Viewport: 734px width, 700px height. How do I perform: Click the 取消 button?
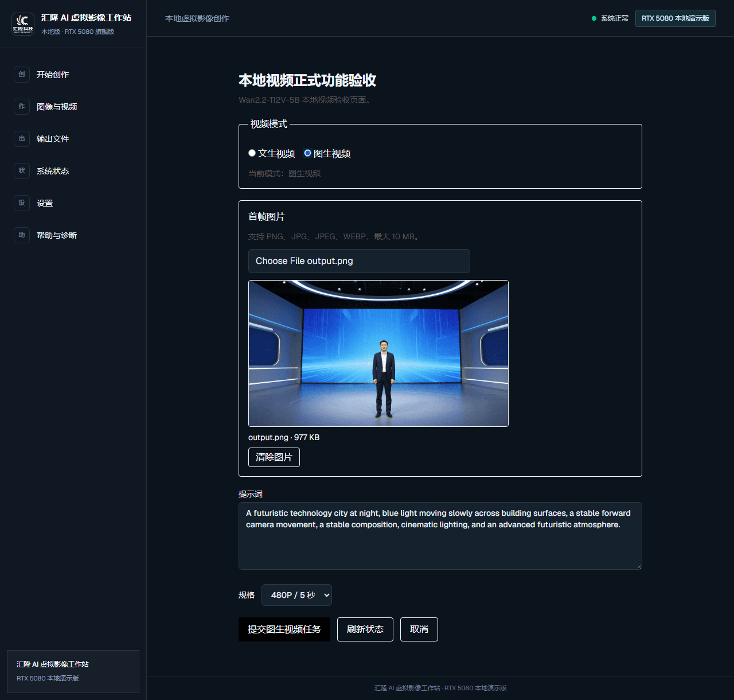[x=419, y=629]
